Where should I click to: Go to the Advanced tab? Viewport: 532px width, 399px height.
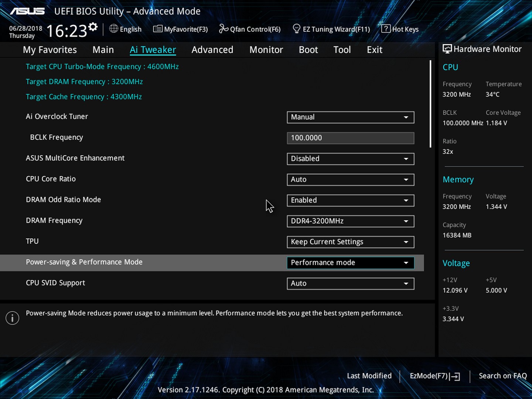(x=212, y=50)
